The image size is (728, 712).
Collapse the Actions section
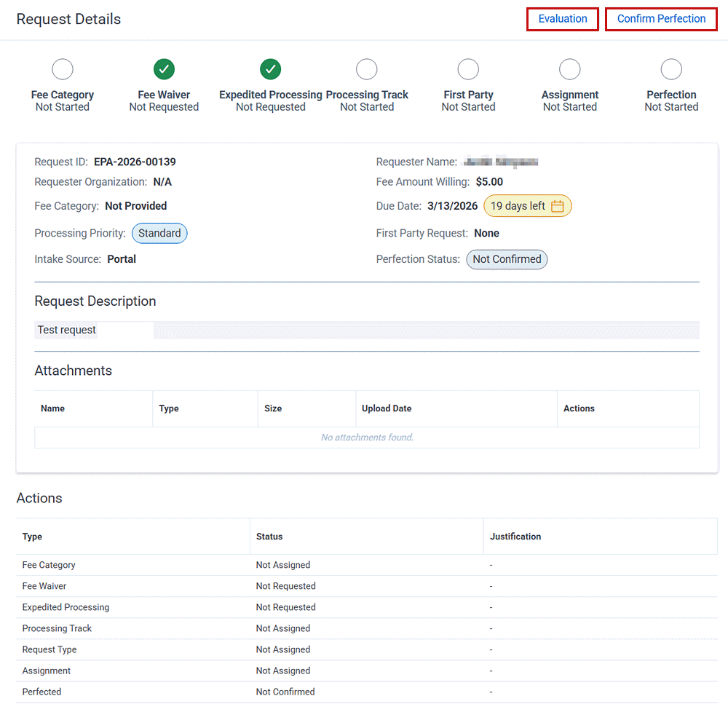pyautogui.click(x=39, y=498)
